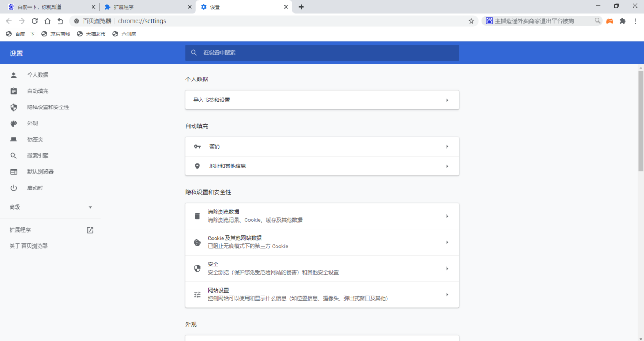Click the 搜索引擎 magnifier icon in sidebar

coord(13,155)
